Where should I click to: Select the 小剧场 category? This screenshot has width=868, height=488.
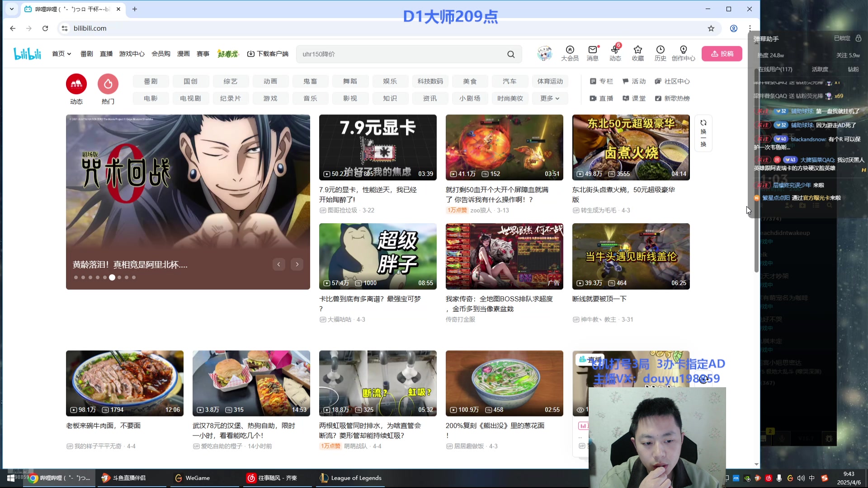tap(470, 99)
